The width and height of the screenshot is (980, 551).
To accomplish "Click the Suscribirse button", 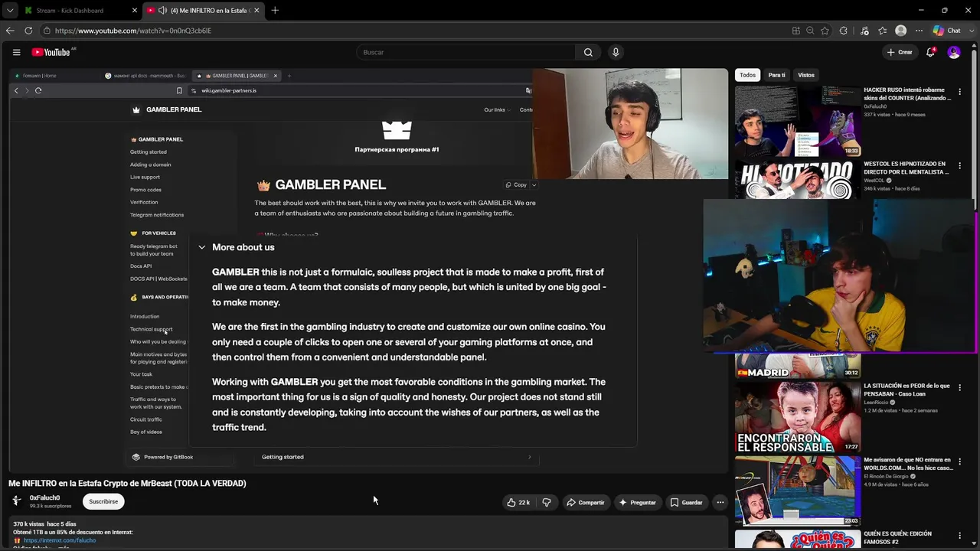I will (x=103, y=501).
